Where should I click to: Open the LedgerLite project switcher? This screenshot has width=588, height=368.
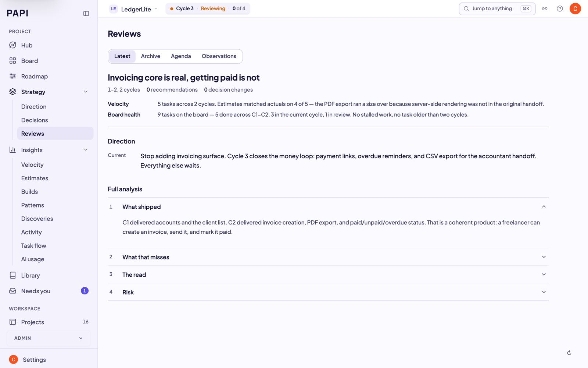click(x=133, y=9)
